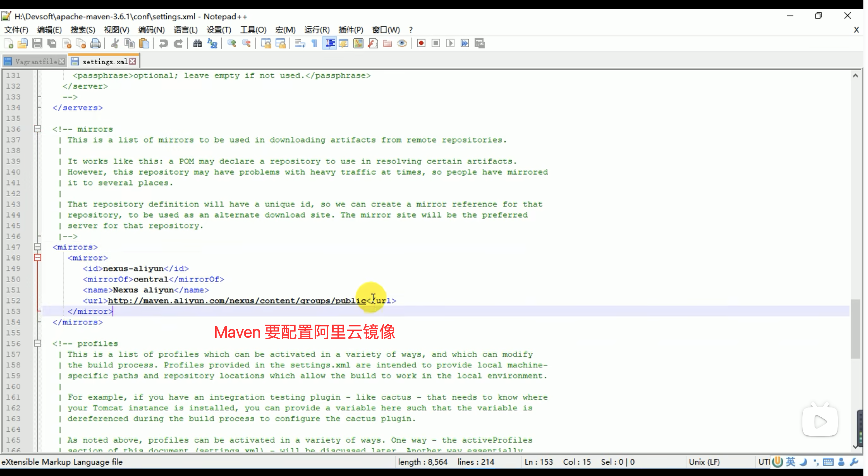The height and width of the screenshot is (476, 868).
Task: Close the settings.xml tab with red X
Action: (x=133, y=61)
